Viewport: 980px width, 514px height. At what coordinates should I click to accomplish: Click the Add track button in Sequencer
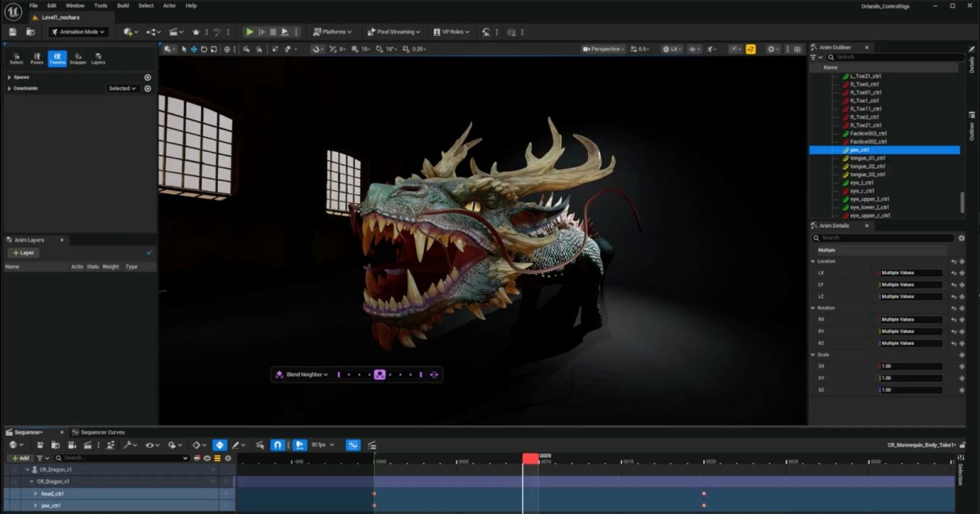coord(20,459)
